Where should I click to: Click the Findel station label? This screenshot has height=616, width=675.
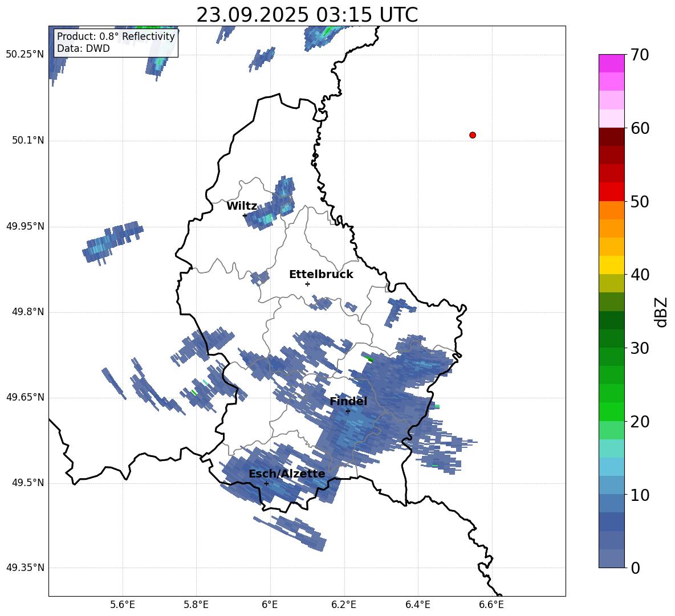348,401
